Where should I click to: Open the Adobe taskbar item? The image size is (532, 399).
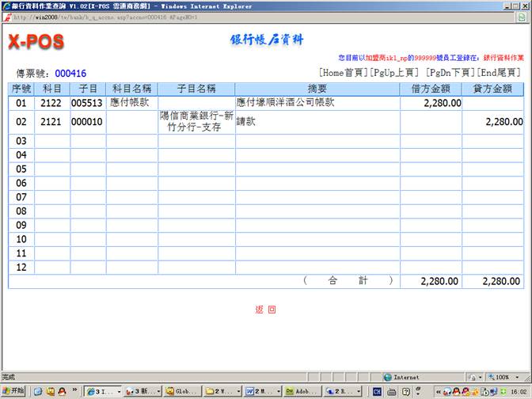[302, 391]
